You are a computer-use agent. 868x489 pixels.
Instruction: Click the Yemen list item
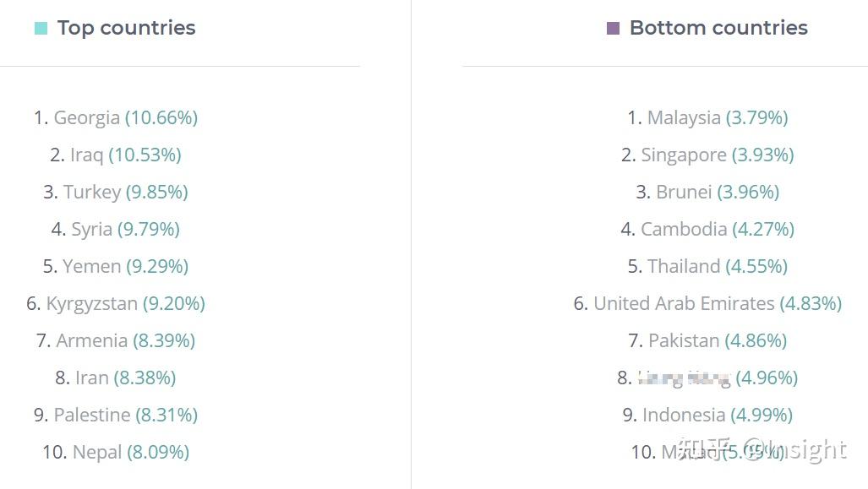(116, 266)
